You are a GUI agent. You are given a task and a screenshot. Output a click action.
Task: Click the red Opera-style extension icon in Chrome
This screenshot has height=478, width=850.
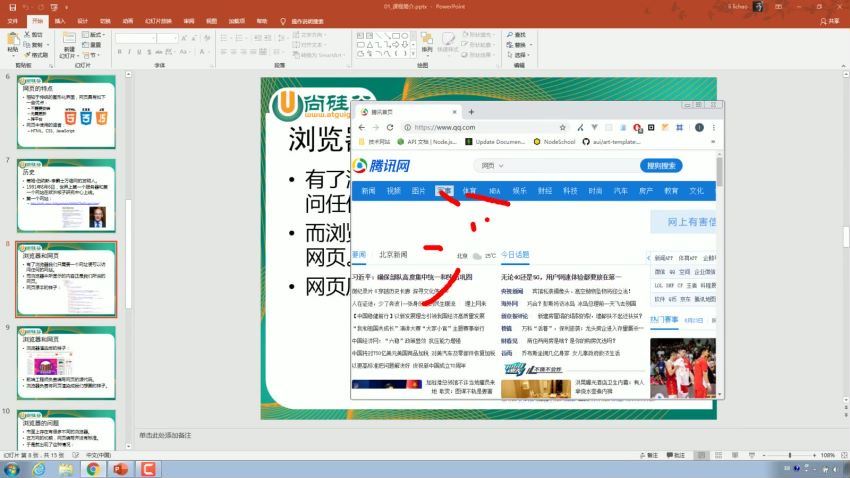point(637,128)
